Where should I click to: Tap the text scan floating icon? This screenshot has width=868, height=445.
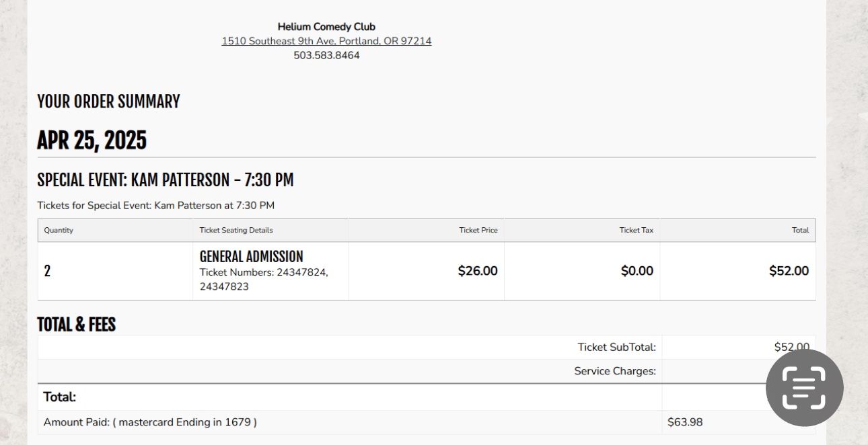804,387
